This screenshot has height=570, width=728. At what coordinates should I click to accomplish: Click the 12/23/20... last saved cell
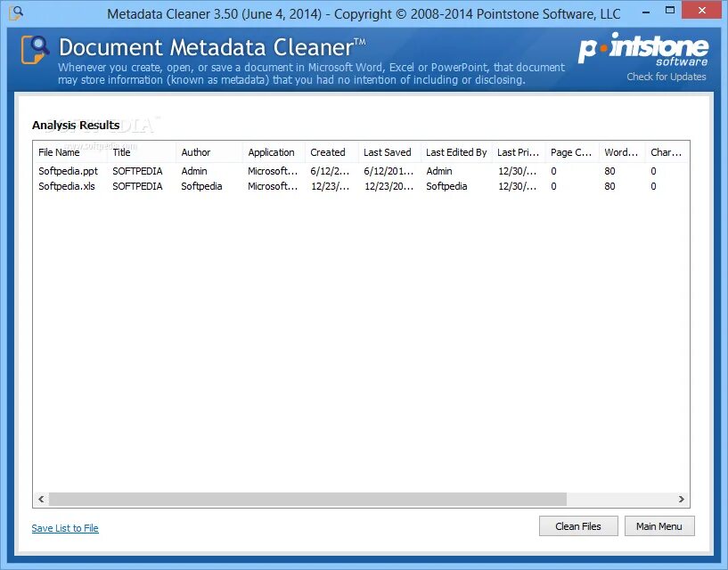tap(389, 186)
